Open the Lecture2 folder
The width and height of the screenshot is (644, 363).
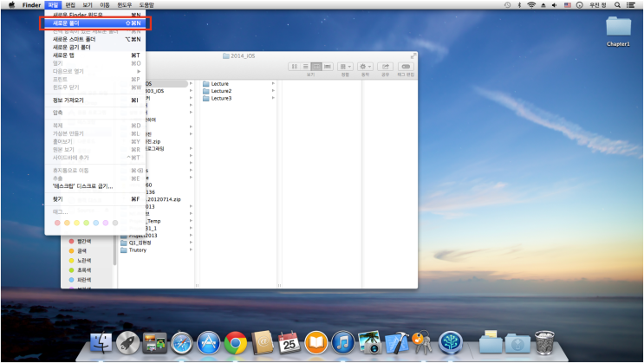pyautogui.click(x=221, y=91)
